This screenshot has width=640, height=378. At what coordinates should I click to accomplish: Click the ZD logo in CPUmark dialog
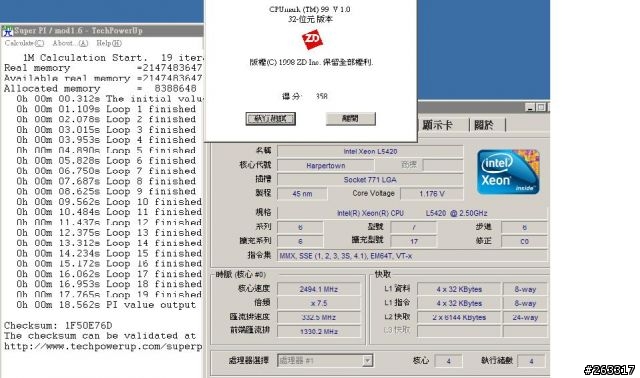(x=312, y=40)
